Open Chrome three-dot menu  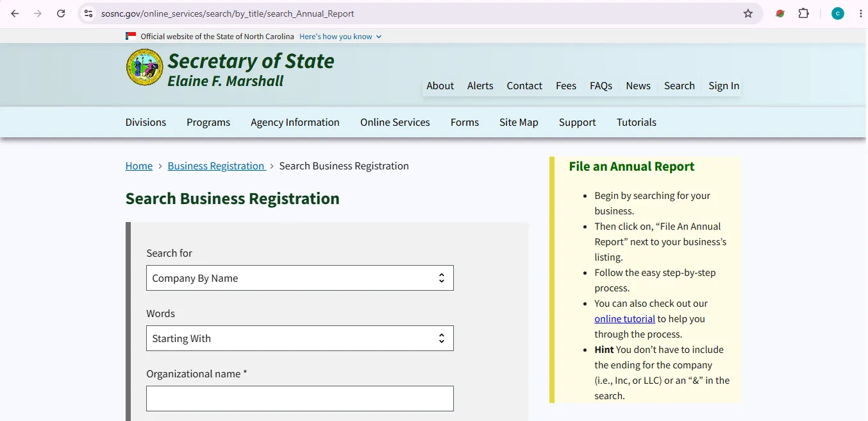pos(860,13)
